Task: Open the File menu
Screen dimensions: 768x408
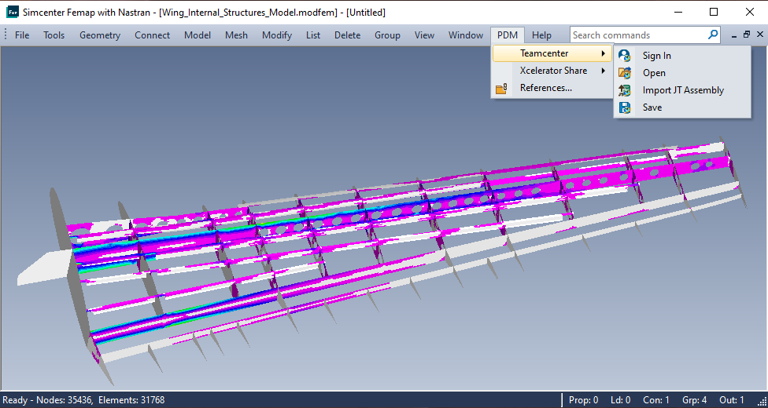Action: pyautogui.click(x=22, y=35)
